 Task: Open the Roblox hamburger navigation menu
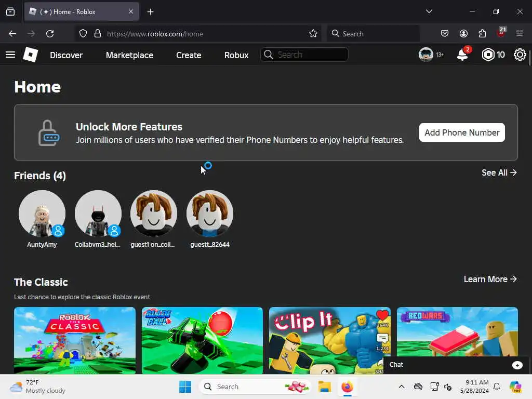pyautogui.click(x=10, y=55)
